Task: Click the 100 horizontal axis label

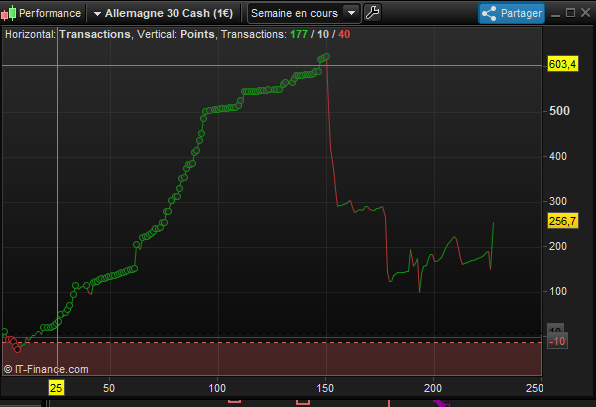Action: [x=217, y=388]
